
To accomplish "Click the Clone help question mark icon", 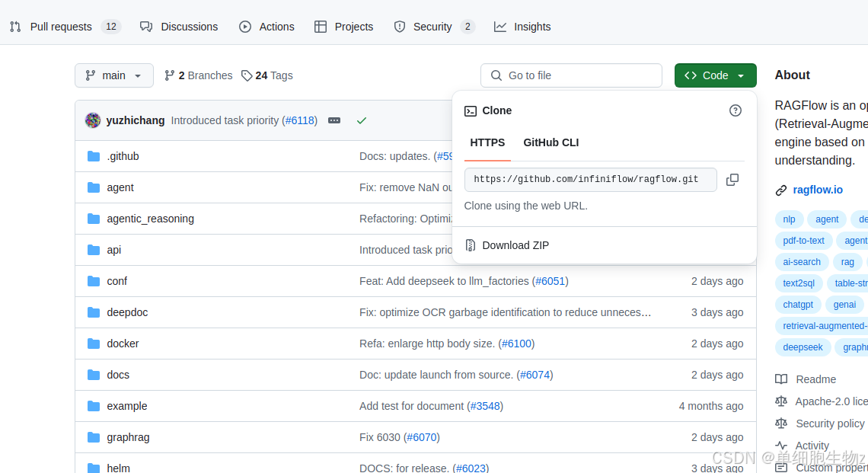I will click(x=736, y=110).
